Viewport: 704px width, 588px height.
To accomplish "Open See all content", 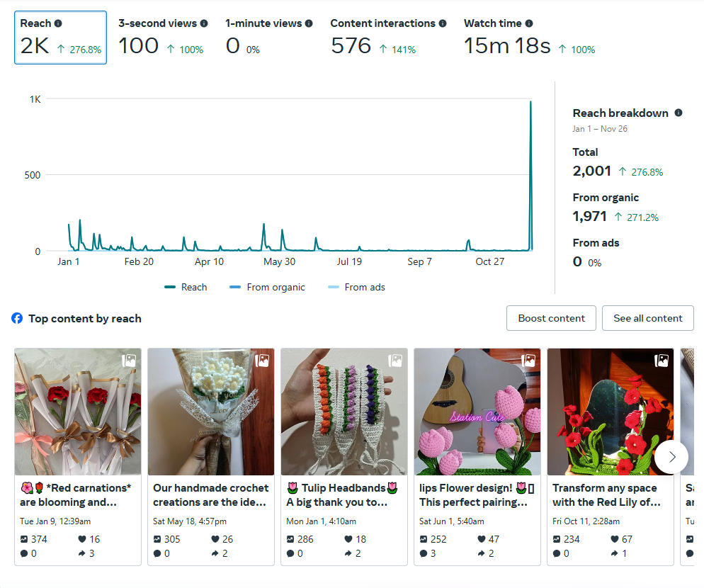I will (x=647, y=318).
